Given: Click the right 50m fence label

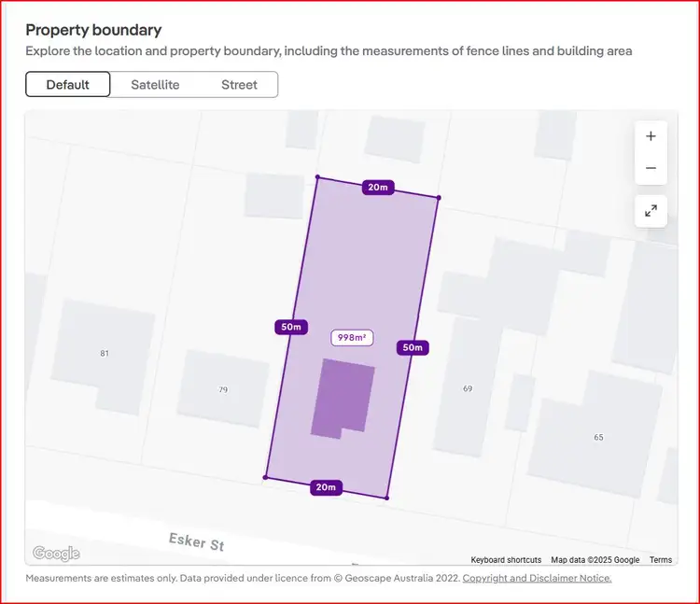Looking at the screenshot, I should [413, 347].
